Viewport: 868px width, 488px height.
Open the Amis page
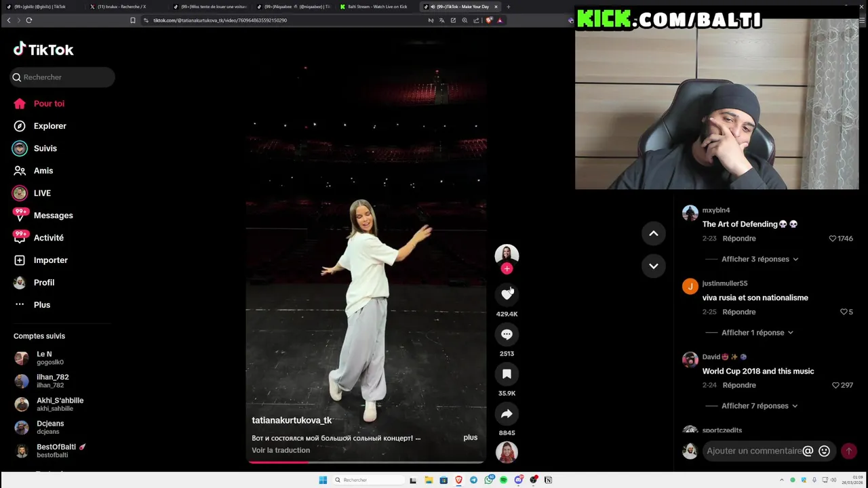click(33, 171)
